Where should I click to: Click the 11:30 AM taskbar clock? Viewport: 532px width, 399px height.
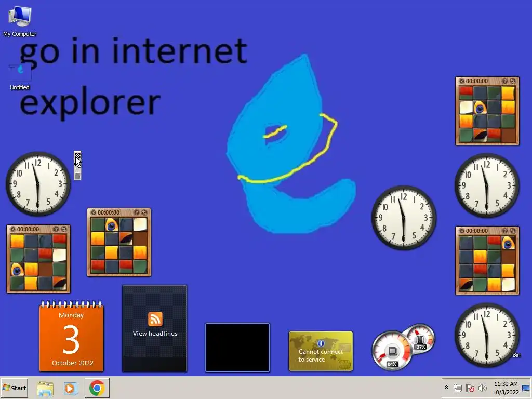click(506, 388)
